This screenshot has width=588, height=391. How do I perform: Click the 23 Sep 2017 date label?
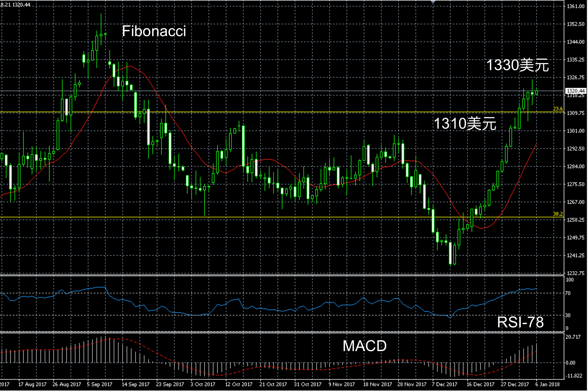(x=170, y=384)
